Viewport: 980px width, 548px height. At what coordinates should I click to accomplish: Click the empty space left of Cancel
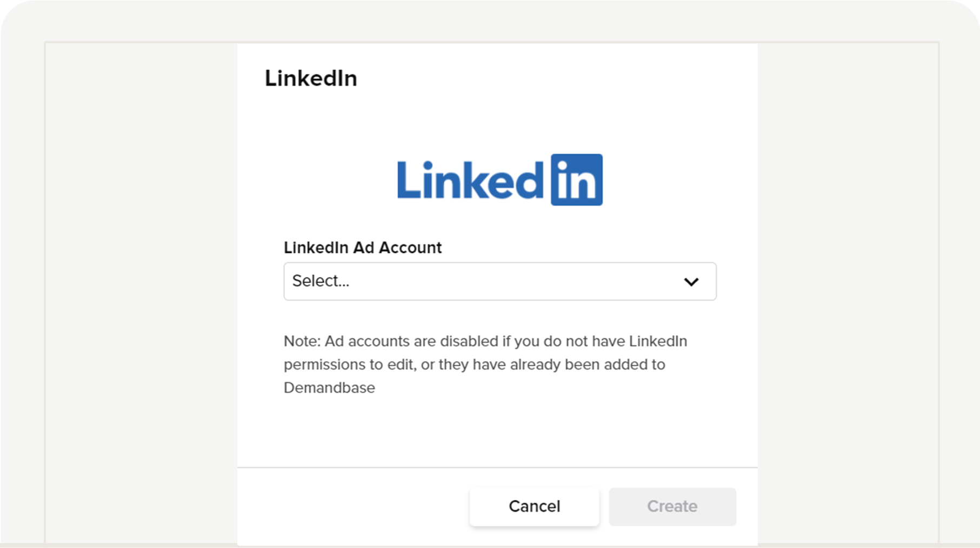pos(351,506)
